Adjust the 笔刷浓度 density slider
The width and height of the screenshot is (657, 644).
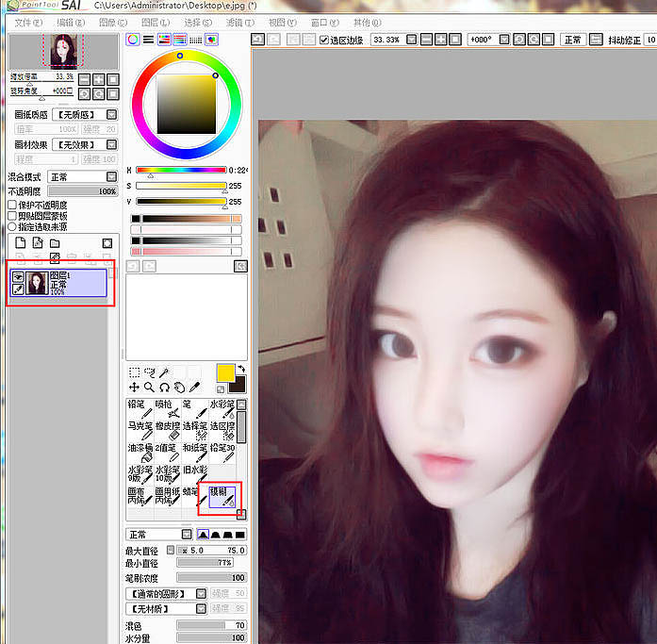point(211,577)
